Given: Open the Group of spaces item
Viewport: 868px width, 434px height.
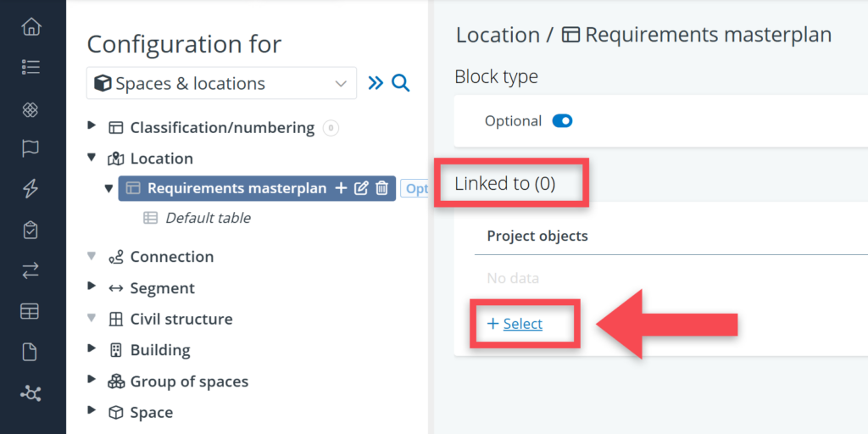Looking at the screenshot, I should point(189,381).
